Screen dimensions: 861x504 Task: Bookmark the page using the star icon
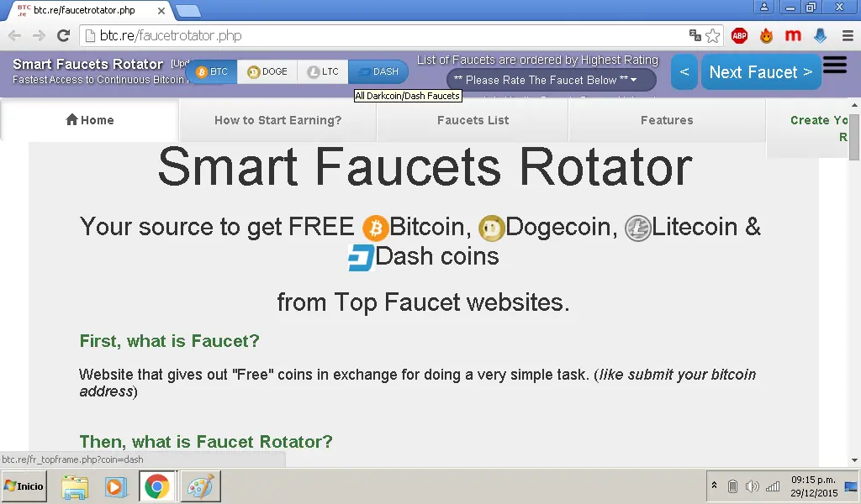coord(711,36)
